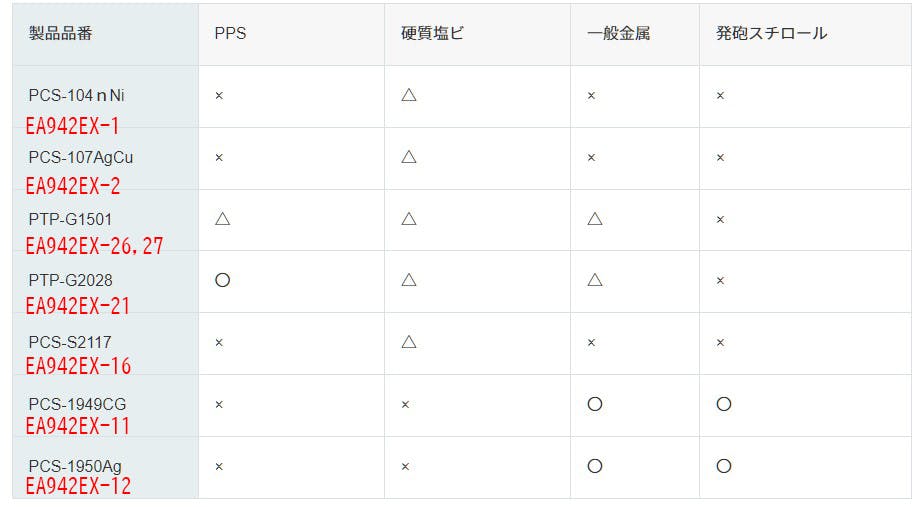Viewport: 923px width, 507px height.
Task: Click the circle for PCS-1949CG under 発砲スチロール
Action: [724, 404]
